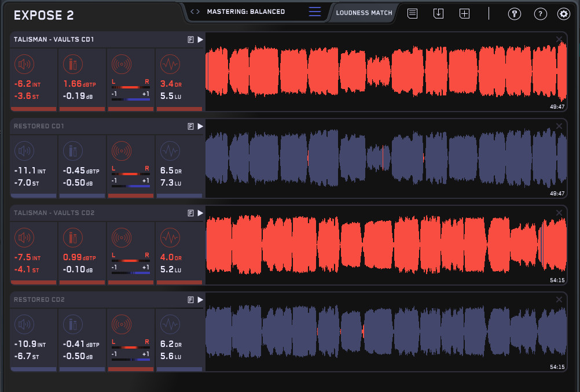The image size is (580, 392).
Task: Toggle the Loudness Match button
Action: tap(364, 12)
